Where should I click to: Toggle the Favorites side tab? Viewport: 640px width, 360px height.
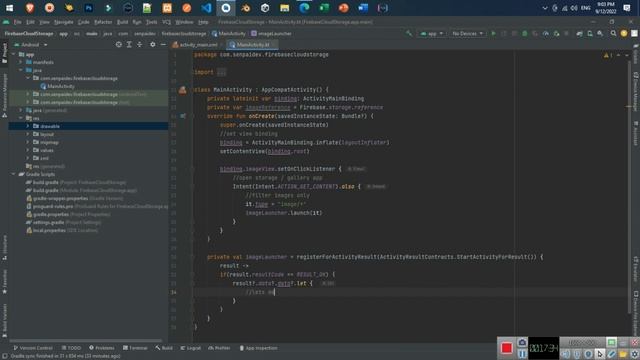(4, 282)
